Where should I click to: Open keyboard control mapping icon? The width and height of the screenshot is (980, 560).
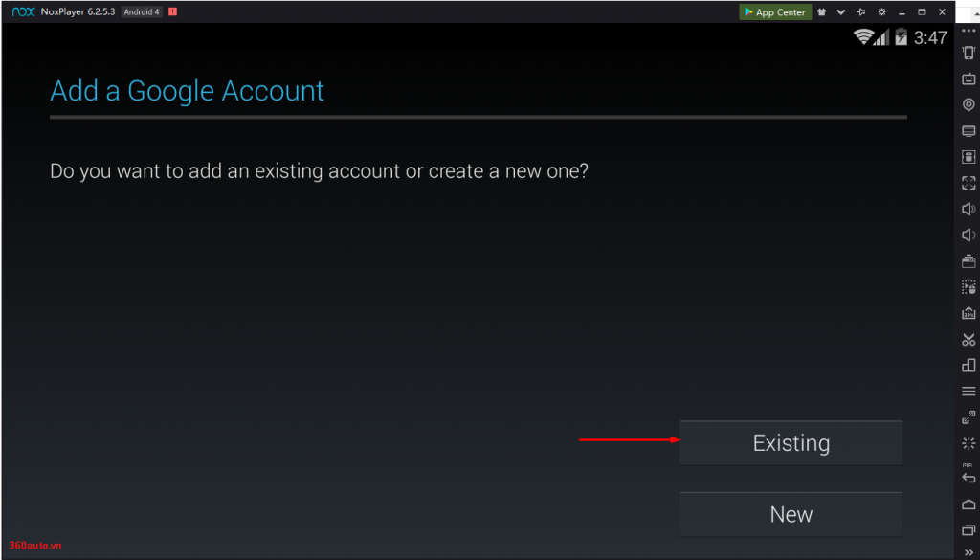coord(969,78)
